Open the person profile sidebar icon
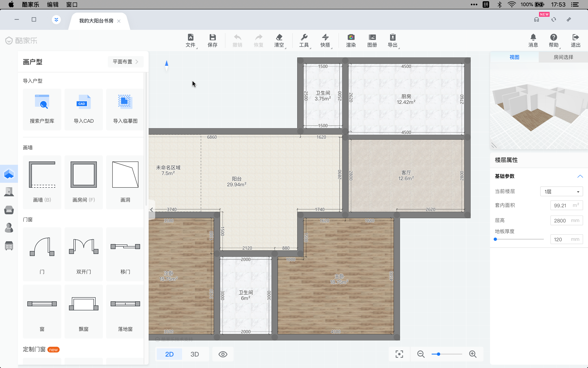 [x=9, y=228]
